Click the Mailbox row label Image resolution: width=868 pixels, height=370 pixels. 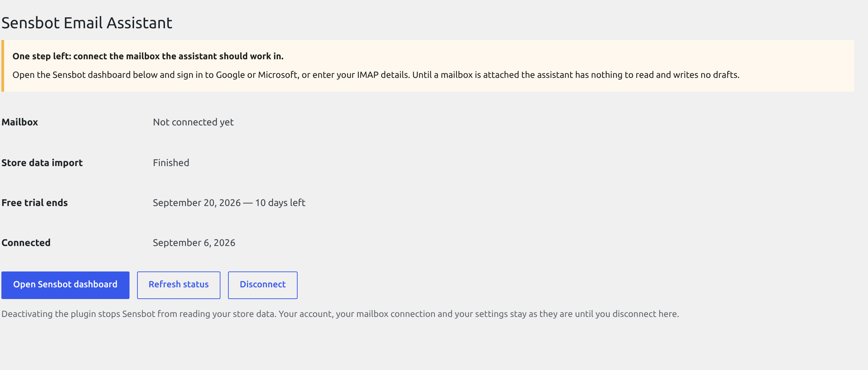pos(20,122)
